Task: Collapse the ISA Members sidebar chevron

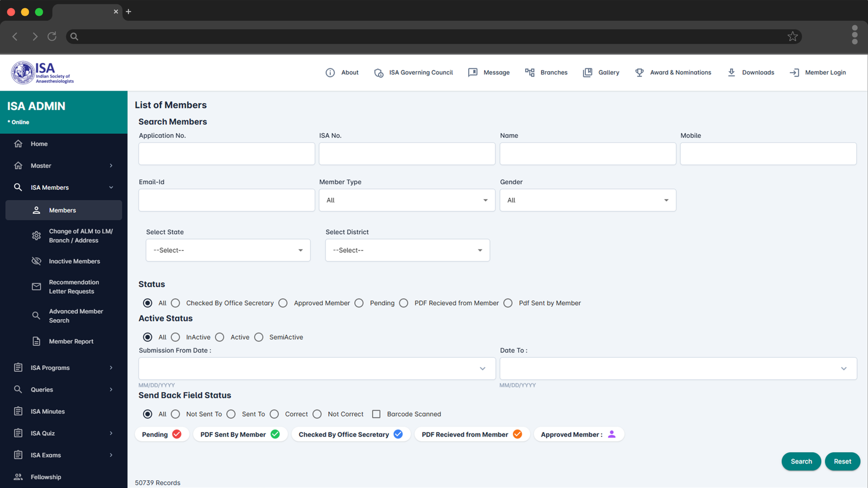Action: (x=111, y=188)
